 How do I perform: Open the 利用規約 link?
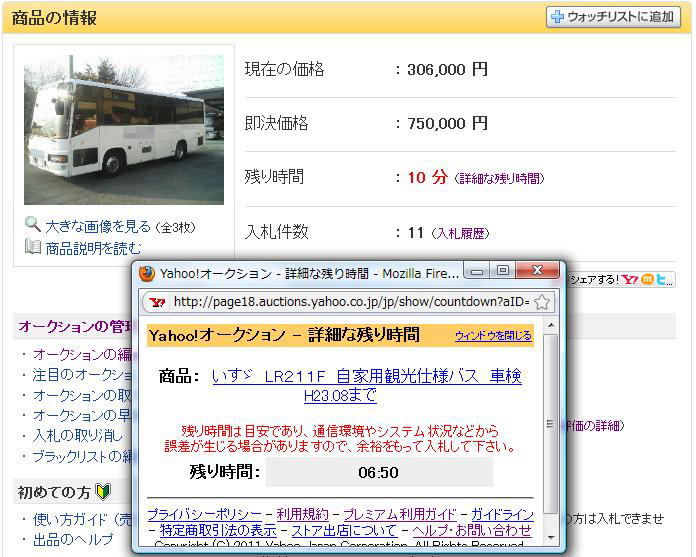tap(302, 514)
